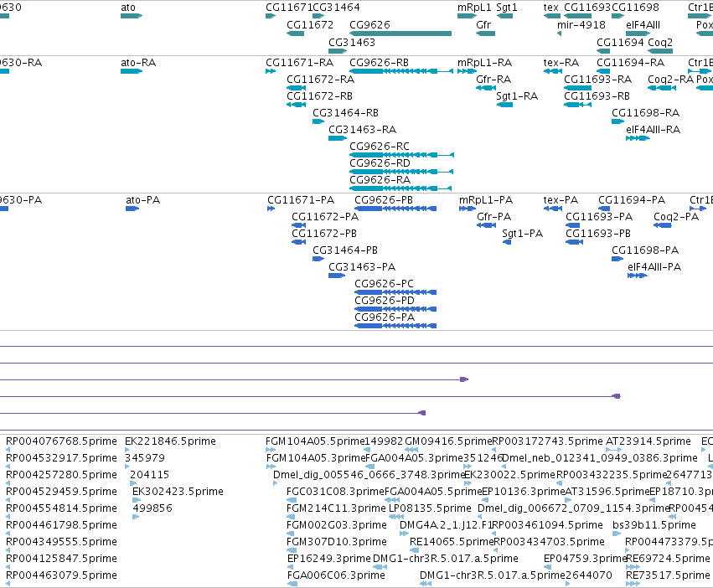Click the RP004463079.5prime EST entry

tap(61, 575)
